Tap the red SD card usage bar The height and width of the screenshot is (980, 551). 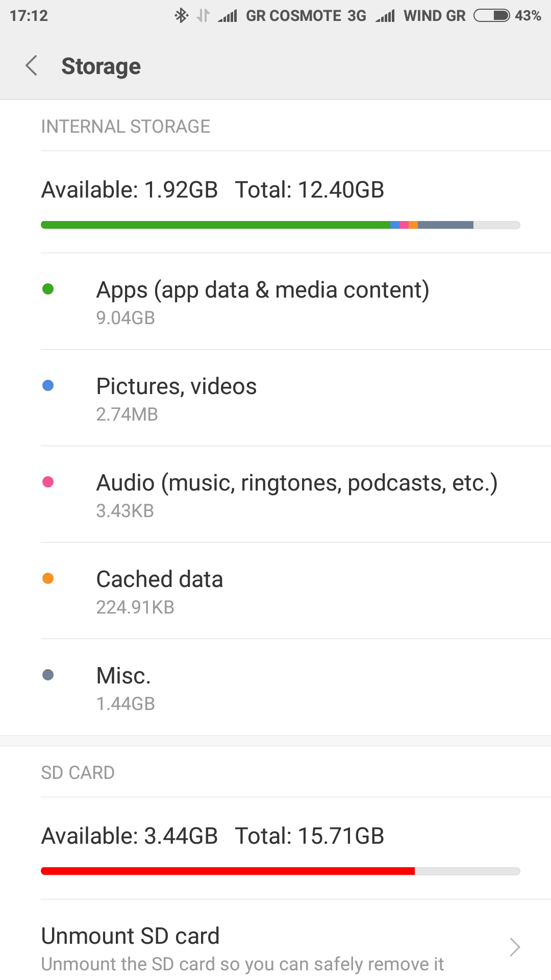pos(228,871)
